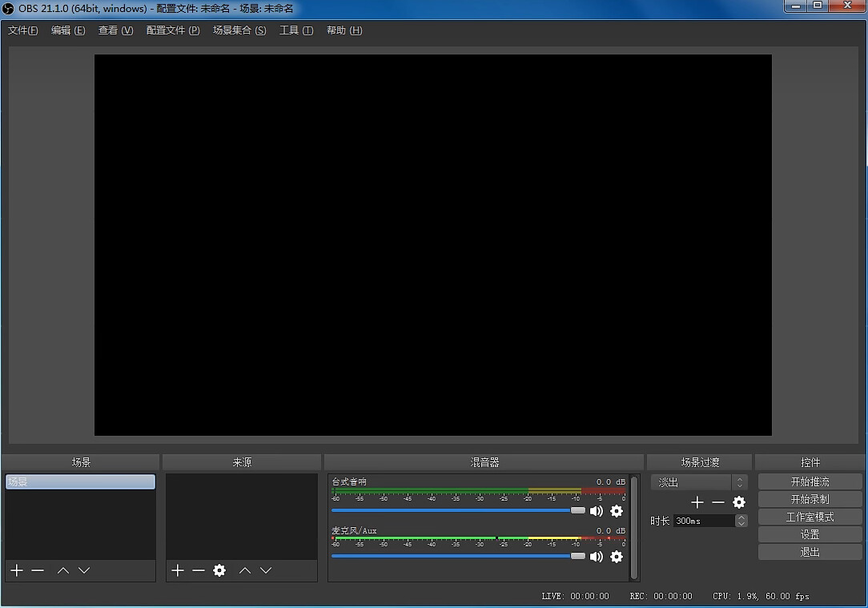Click 开始录制 start recording button
This screenshot has height=608, width=868.
coord(810,500)
